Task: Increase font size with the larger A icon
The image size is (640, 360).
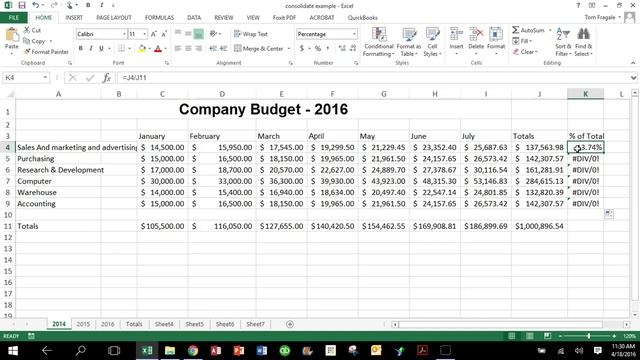Action: click(154, 34)
